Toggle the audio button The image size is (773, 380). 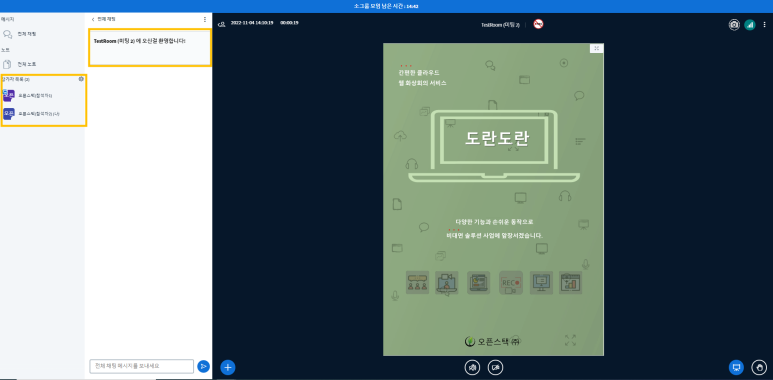[472, 367]
